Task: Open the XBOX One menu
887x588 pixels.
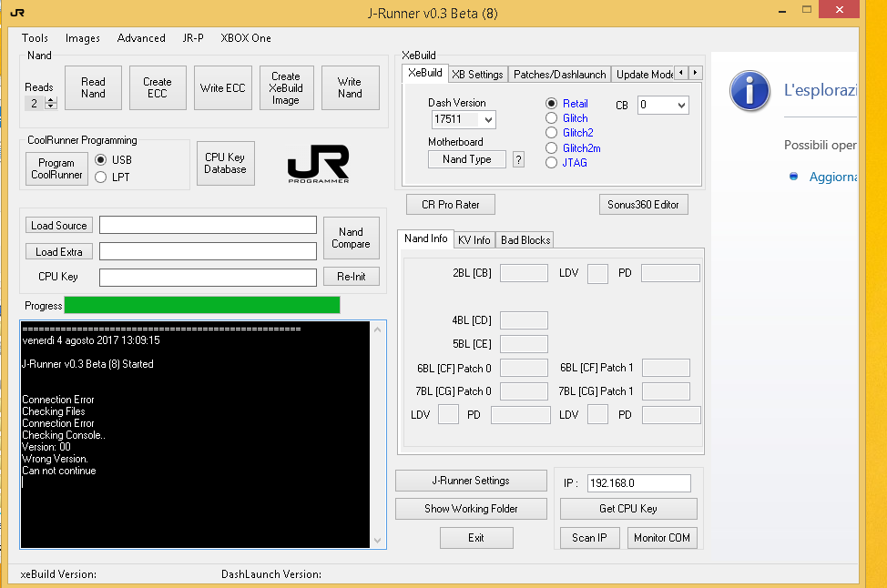Action: click(246, 38)
